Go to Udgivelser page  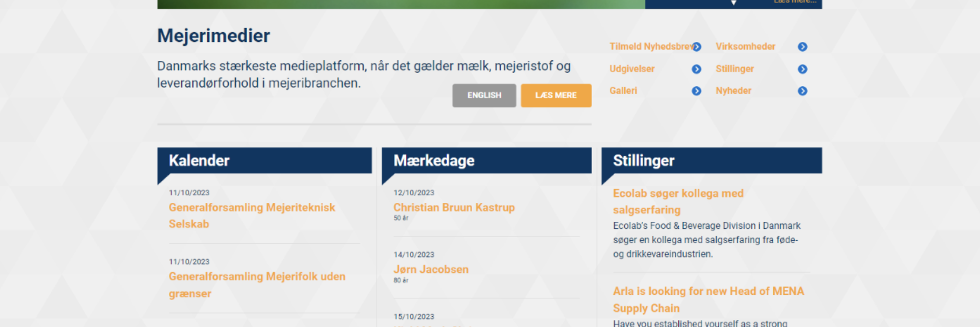(632, 69)
